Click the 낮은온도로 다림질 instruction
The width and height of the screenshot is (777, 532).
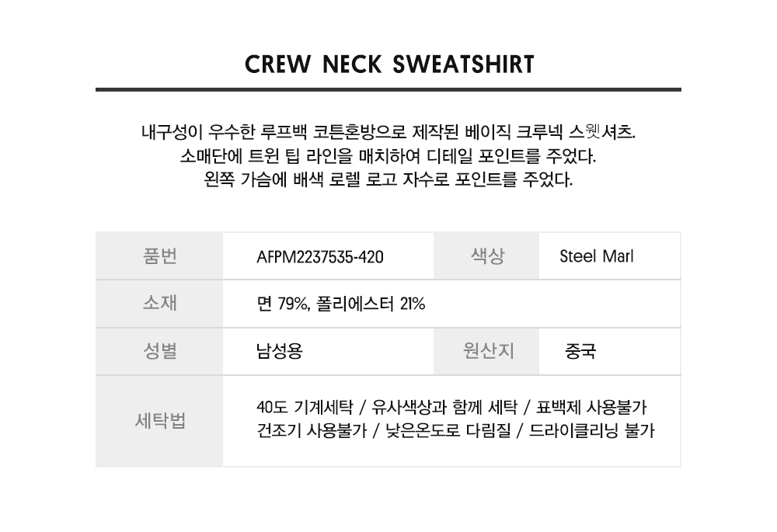448,430
